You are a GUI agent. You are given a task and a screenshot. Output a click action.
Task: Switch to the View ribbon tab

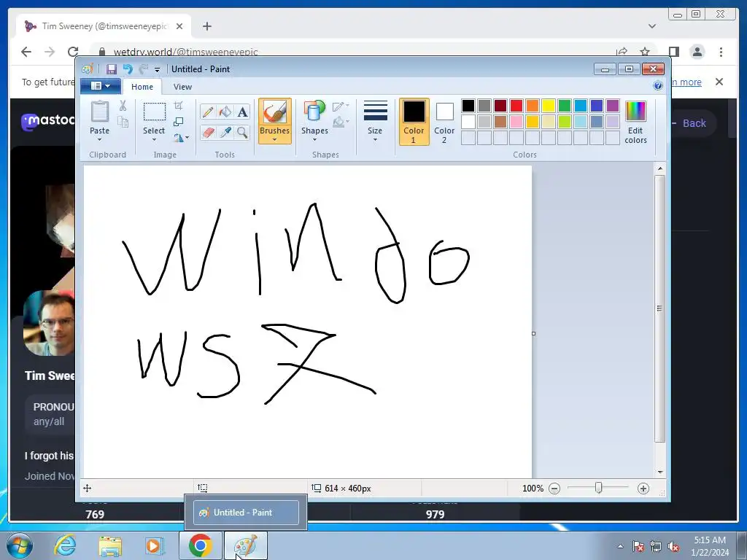pyautogui.click(x=182, y=87)
